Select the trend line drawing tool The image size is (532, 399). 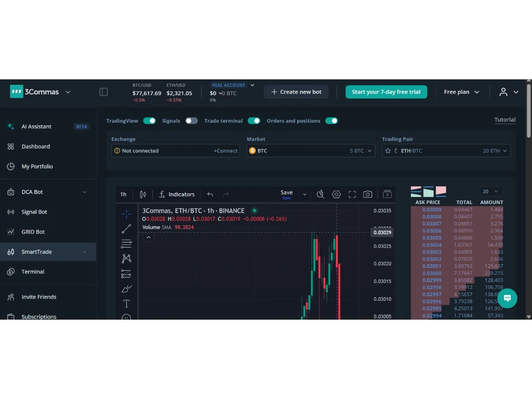pyautogui.click(x=126, y=229)
